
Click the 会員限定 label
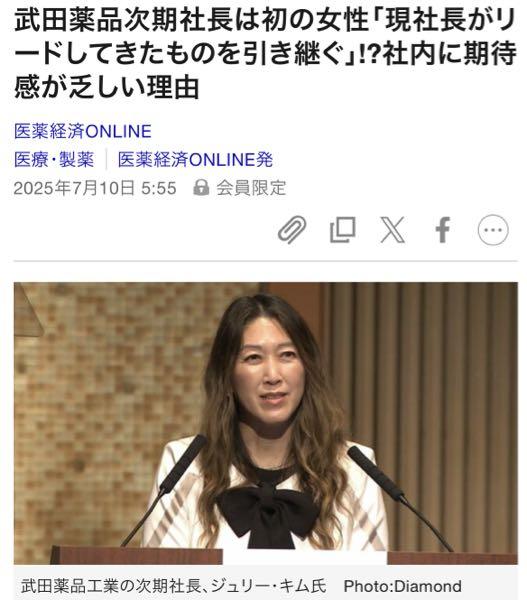pyautogui.click(x=251, y=188)
